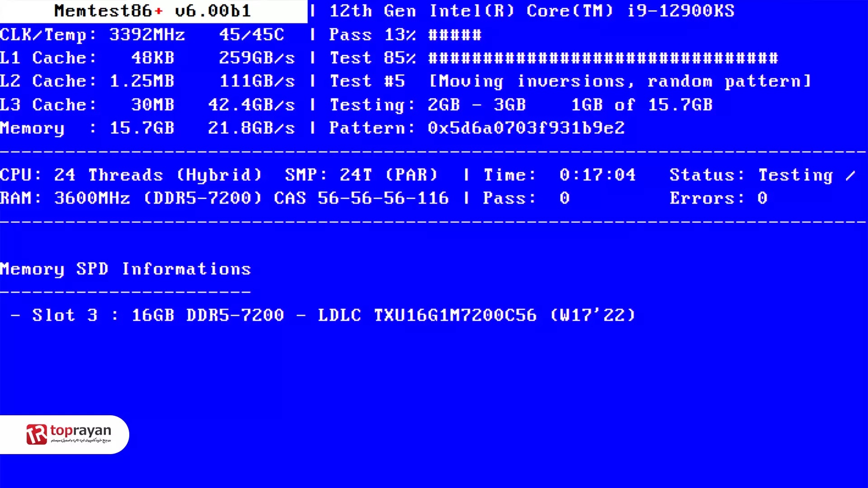Click the CAS 56-56-56-116 timings
The width and height of the screenshot is (868, 488).
[x=361, y=198]
